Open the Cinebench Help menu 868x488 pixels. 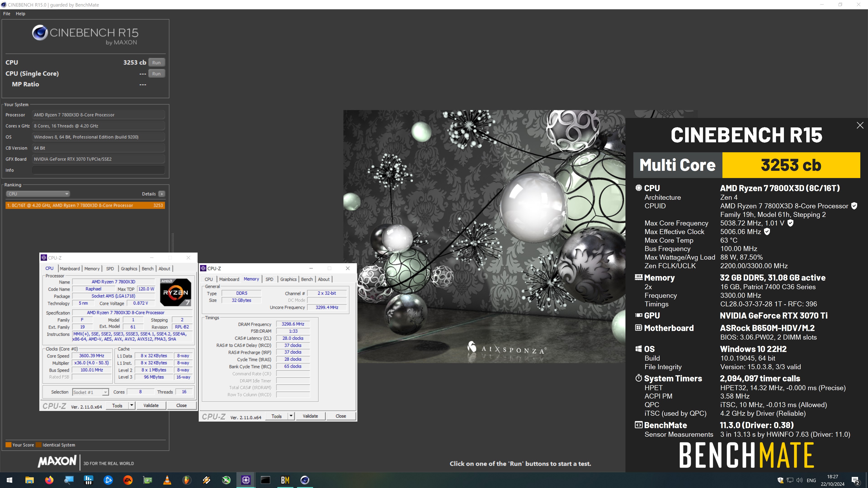21,14
